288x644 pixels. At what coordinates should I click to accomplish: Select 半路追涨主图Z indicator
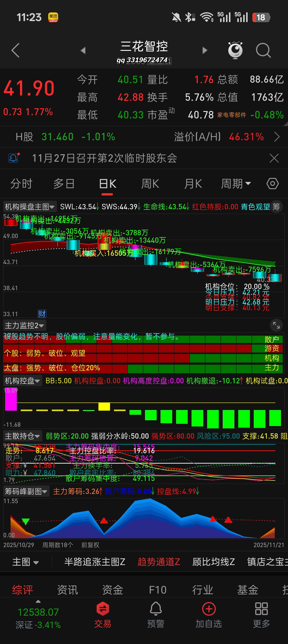[x=95, y=562]
